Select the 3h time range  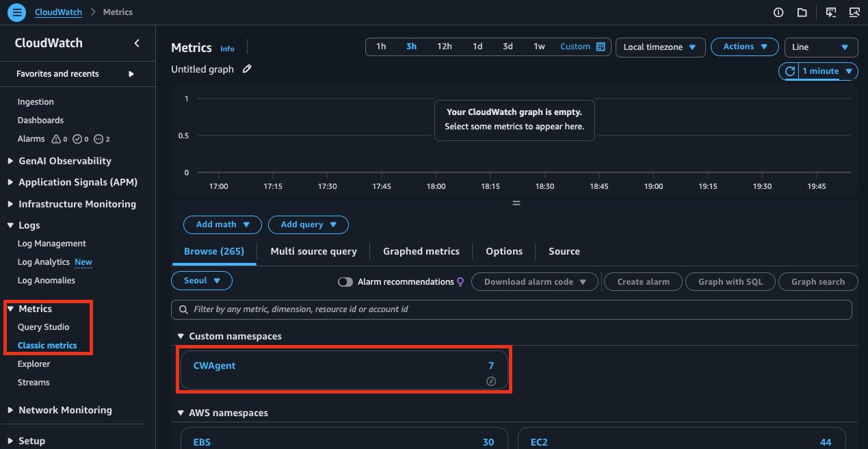[411, 47]
